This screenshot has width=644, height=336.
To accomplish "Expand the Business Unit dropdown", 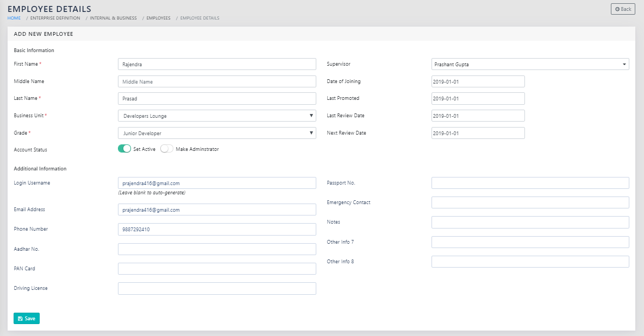I will pos(217,116).
